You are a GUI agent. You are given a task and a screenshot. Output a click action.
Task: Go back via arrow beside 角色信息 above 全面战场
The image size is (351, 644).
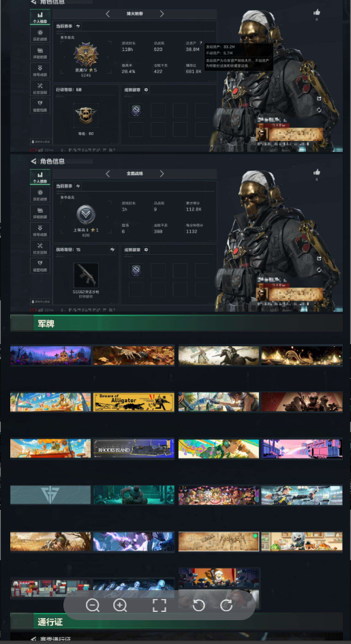pyautogui.click(x=33, y=162)
